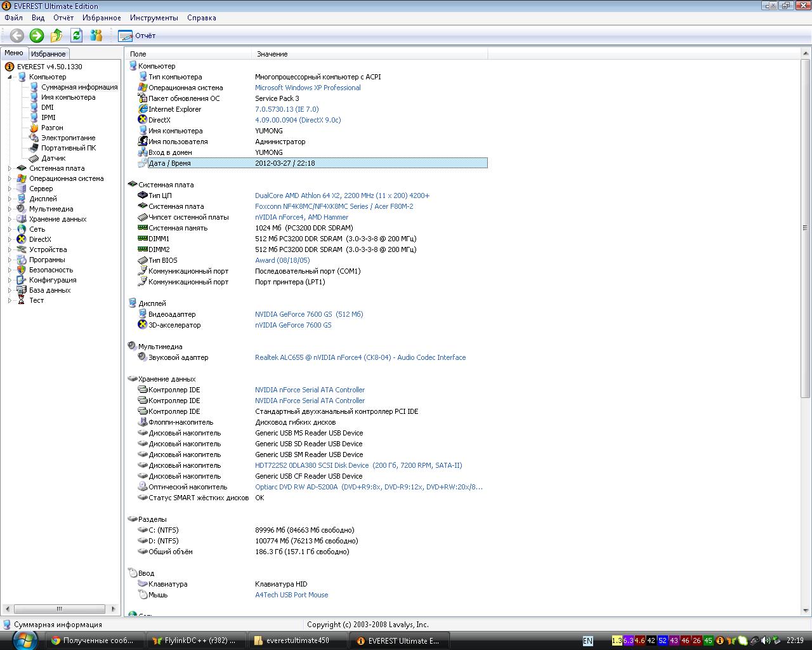812x650 pixels.
Task: Click the Электропитание icon in tree
Action: 34,138
